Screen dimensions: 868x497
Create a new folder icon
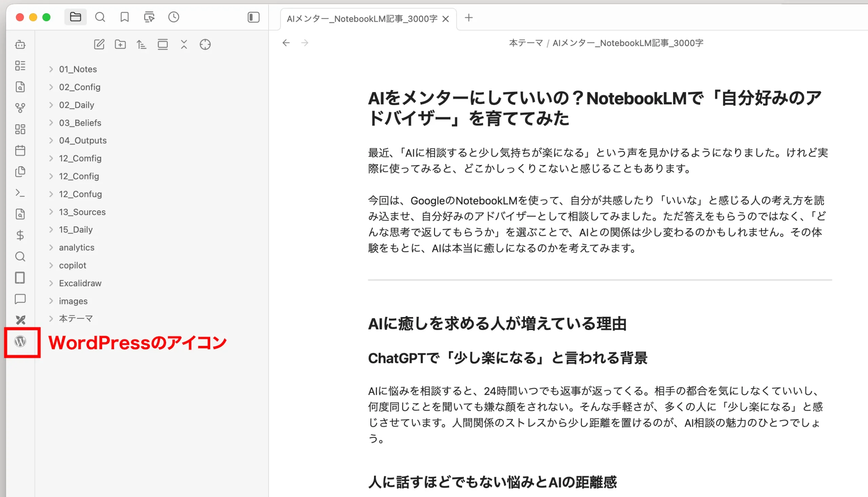point(120,44)
